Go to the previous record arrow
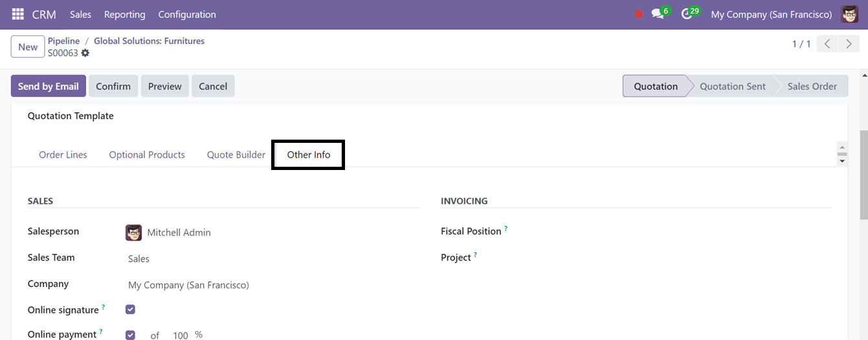Screen dimensions: 868x340 (827, 44)
